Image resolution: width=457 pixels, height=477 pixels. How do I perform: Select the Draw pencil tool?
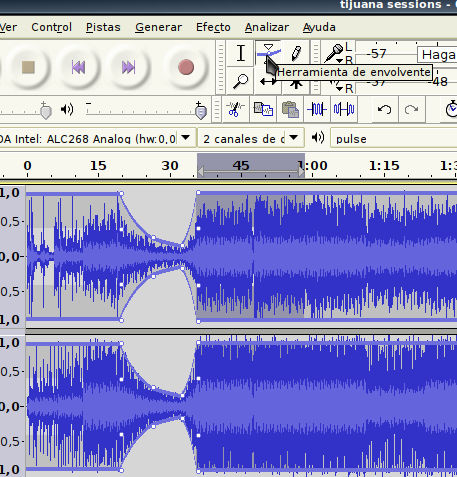click(296, 53)
